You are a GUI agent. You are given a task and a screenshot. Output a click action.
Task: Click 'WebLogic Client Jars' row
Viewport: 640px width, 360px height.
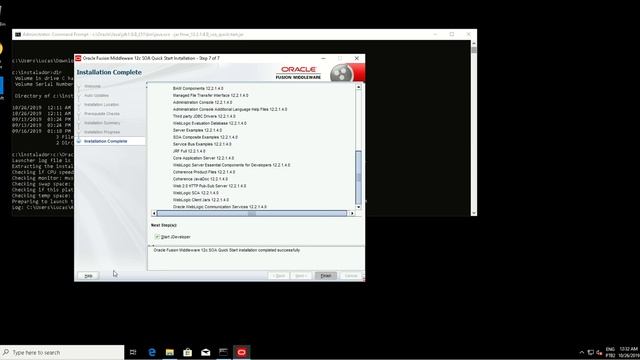pos(201,200)
